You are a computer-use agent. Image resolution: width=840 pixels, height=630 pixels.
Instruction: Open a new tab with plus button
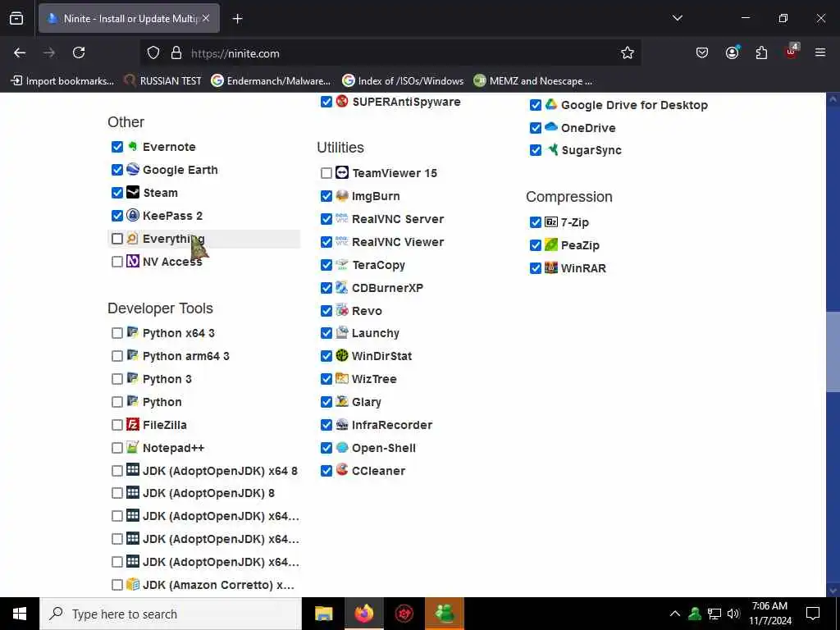point(237,19)
